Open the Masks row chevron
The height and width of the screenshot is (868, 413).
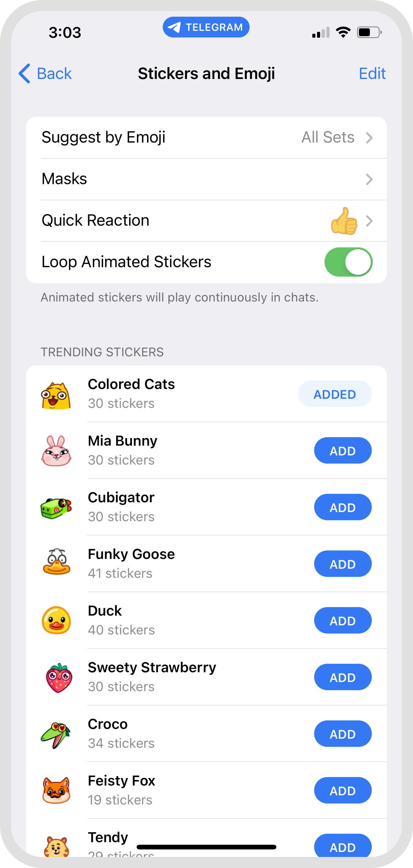coord(370,179)
